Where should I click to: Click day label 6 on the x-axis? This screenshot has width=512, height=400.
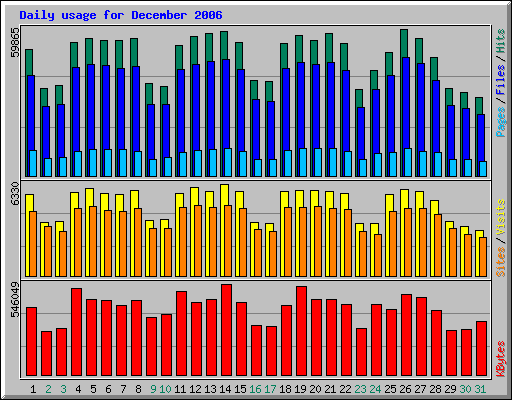tap(108, 389)
